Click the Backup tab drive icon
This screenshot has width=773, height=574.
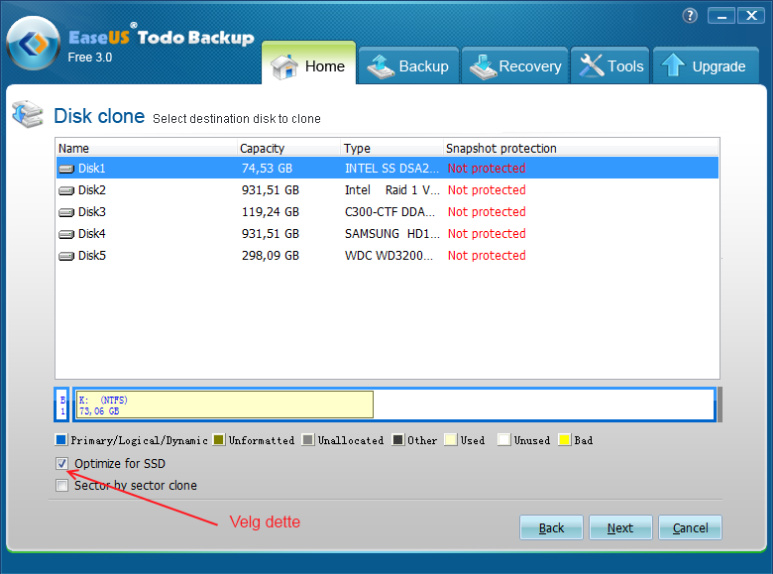pyautogui.click(x=381, y=67)
